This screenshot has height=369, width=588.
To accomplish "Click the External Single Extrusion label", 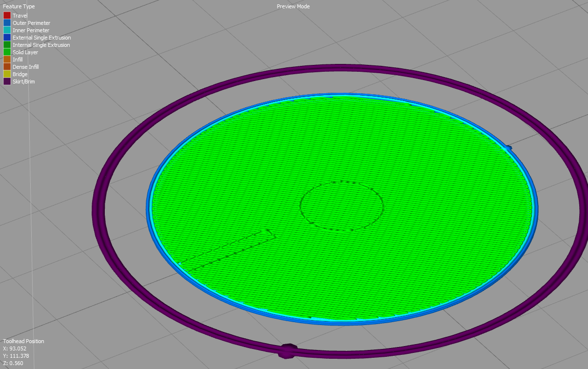I will [x=41, y=38].
